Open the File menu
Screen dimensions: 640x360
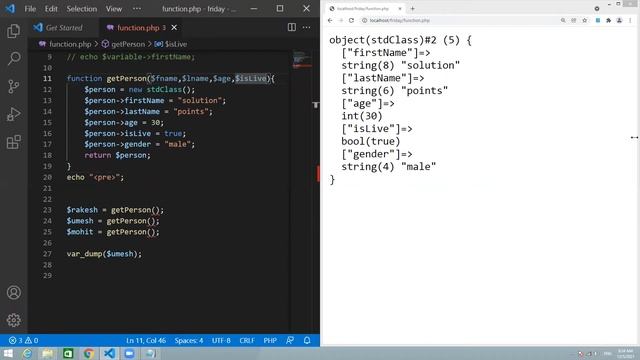pos(30,9)
